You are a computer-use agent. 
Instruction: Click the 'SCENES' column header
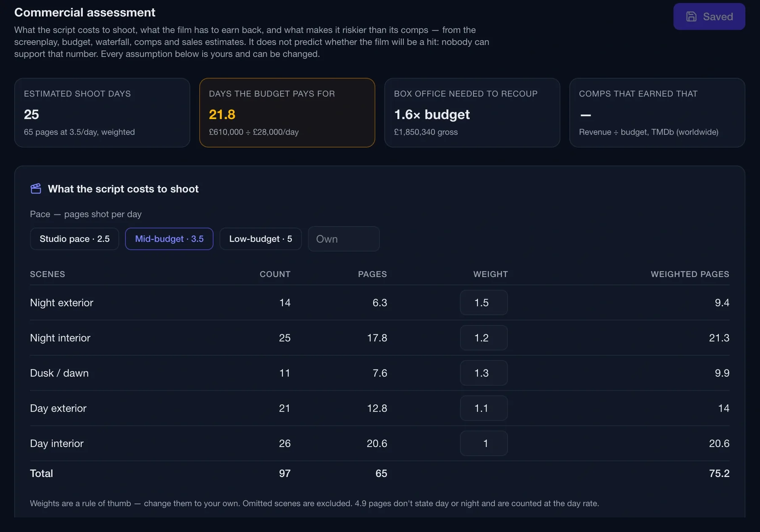click(48, 274)
